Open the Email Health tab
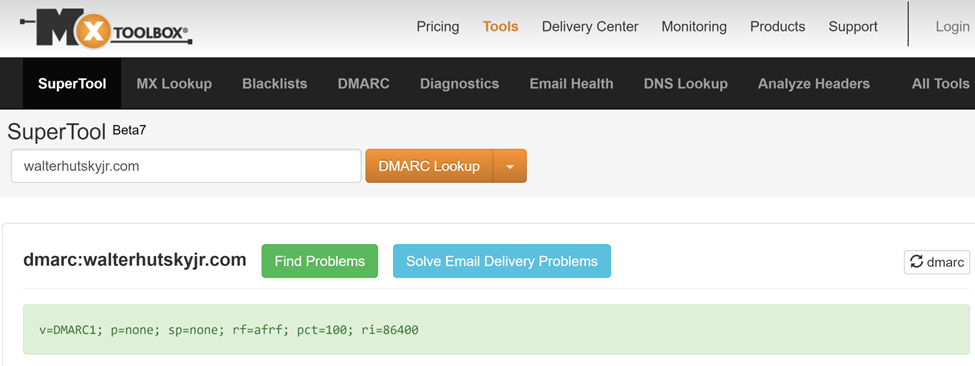975x366 pixels. [x=571, y=84]
